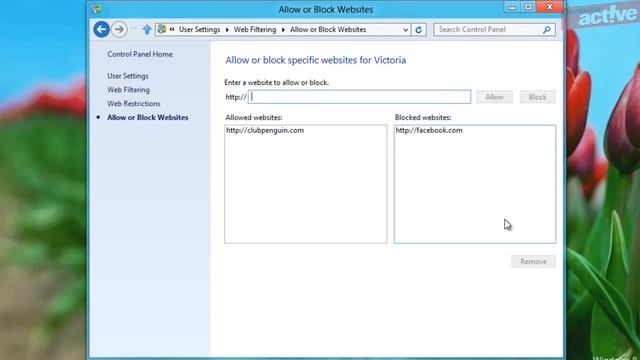This screenshot has width=640, height=360.
Task: Open User Settings in sidebar
Action: (x=128, y=76)
